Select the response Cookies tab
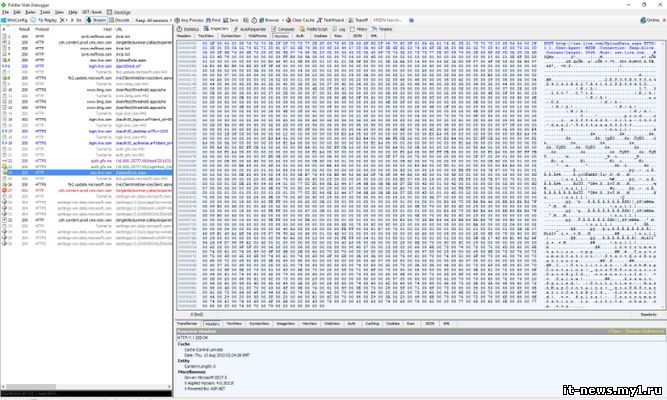Screen dimensions: 667x400 (x=393, y=324)
